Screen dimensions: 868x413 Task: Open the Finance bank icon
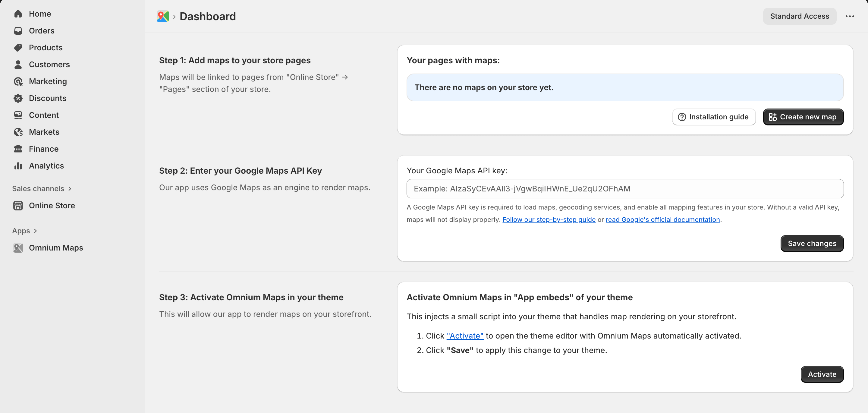point(18,149)
